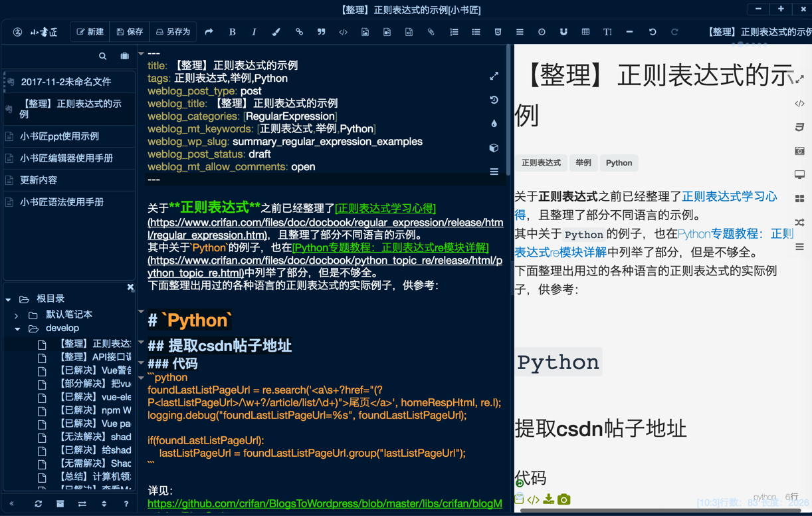Image resolution: width=812 pixels, height=516 pixels.
Task: Click the paint brush highlight icon
Action: (x=276, y=32)
